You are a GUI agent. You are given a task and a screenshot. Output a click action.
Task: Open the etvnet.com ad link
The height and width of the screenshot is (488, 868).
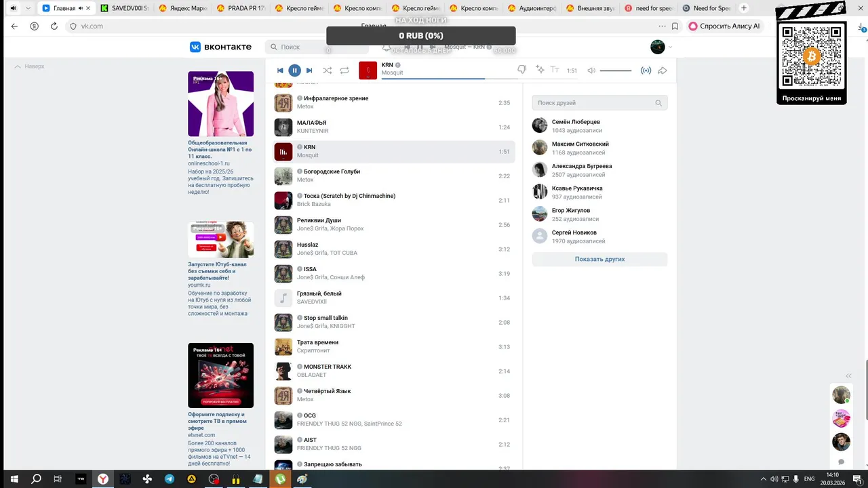click(x=201, y=435)
